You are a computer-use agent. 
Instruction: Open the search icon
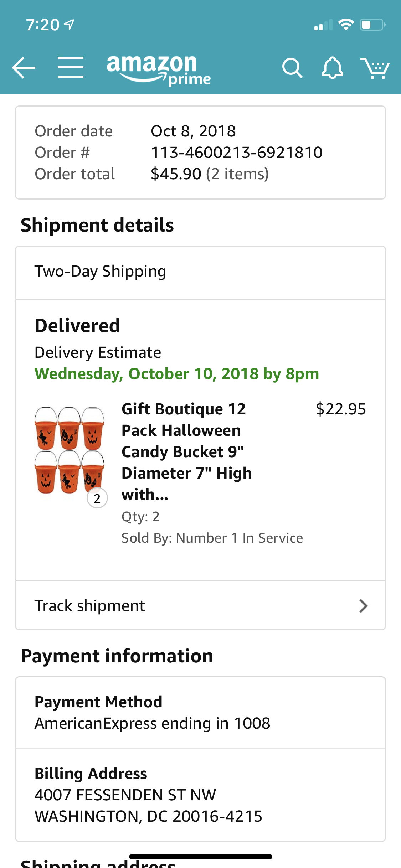tap(292, 68)
